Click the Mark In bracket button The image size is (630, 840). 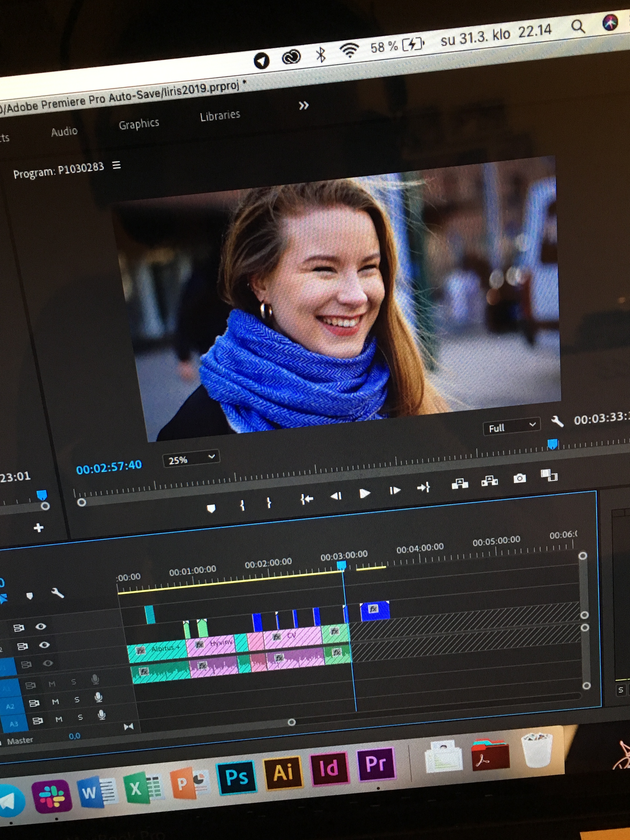(x=242, y=505)
